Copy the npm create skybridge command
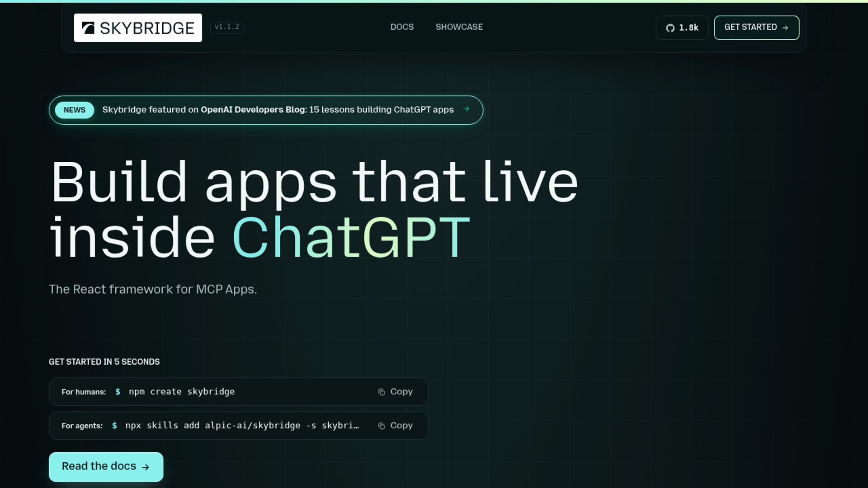Screen dimensions: 868x488 pyautogui.click(x=396, y=392)
